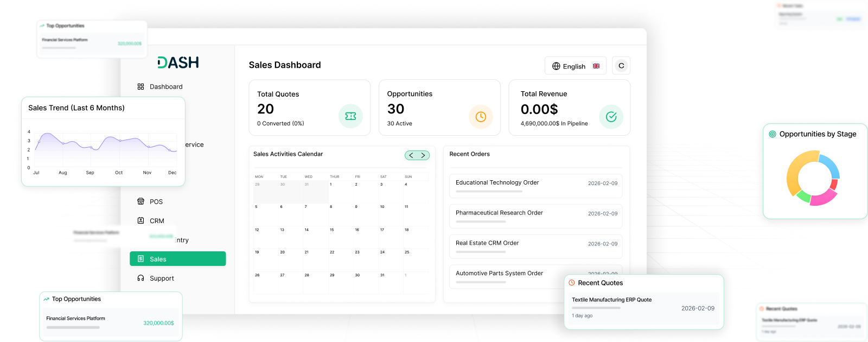Screen dimensions: 868x342
Task: Open Pharmaceutical Research Order
Action: tap(536, 216)
